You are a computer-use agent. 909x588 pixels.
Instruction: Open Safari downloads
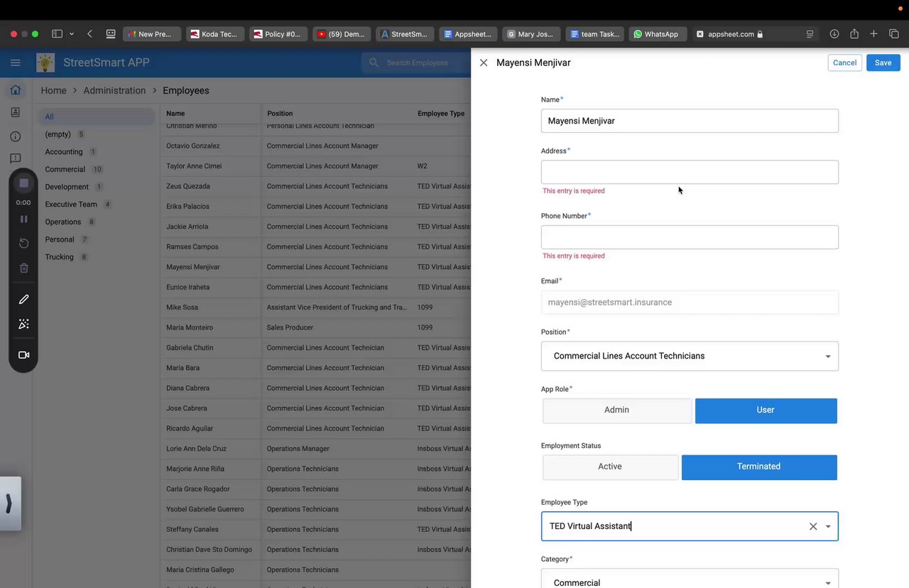pyautogui.click(x=834, y=33)
